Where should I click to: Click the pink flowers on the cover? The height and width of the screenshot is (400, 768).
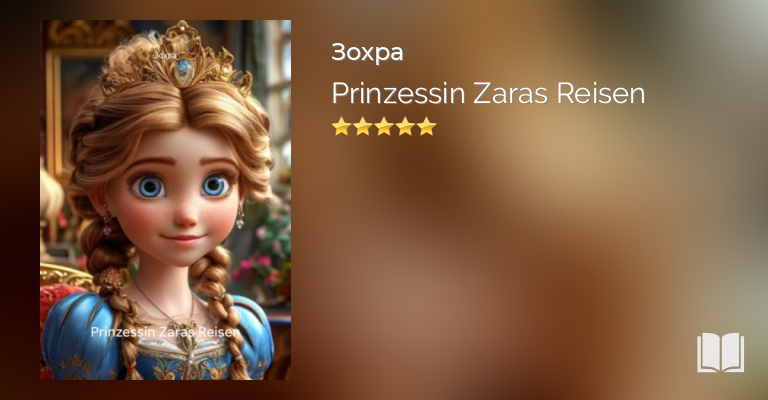(255, 267)
